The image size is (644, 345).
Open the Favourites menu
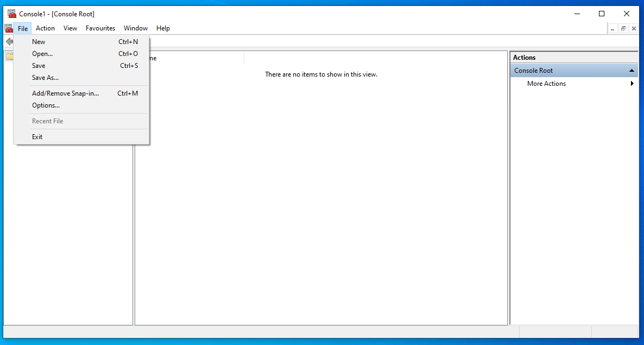coord(100,28)
